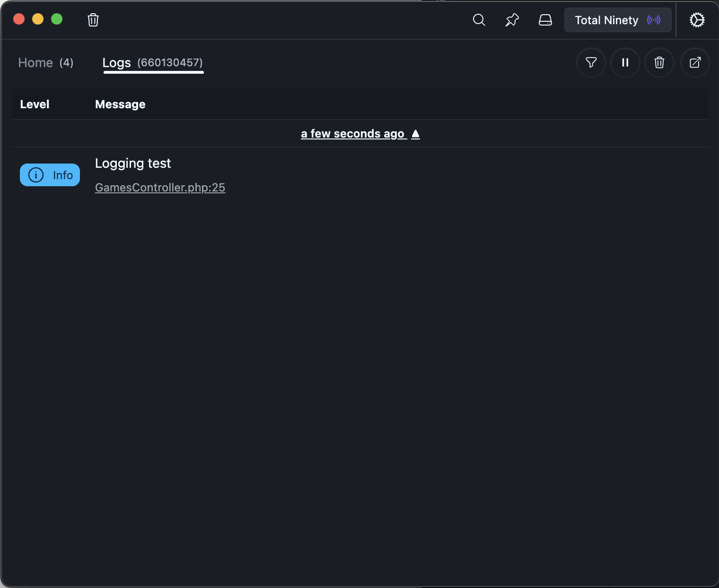Toggle pause on the log stream
The height and width of the screenshot is (588, 719).
pyautogui.click(x=625, y=62)
